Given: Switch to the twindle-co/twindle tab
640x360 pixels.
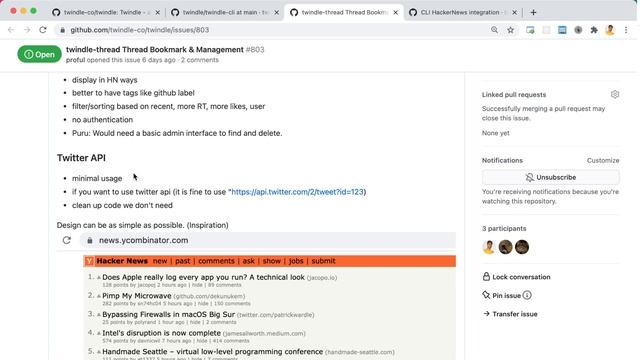Looking at the screenshot, I should pyautogui.click(x=106, y=13).
